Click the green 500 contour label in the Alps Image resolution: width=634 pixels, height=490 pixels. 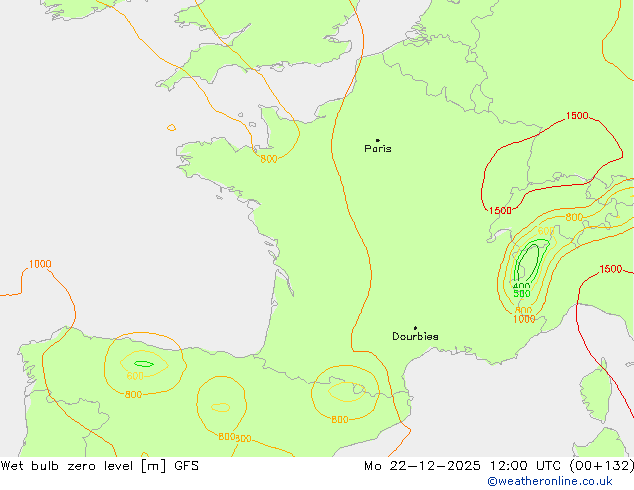[522, 294]
